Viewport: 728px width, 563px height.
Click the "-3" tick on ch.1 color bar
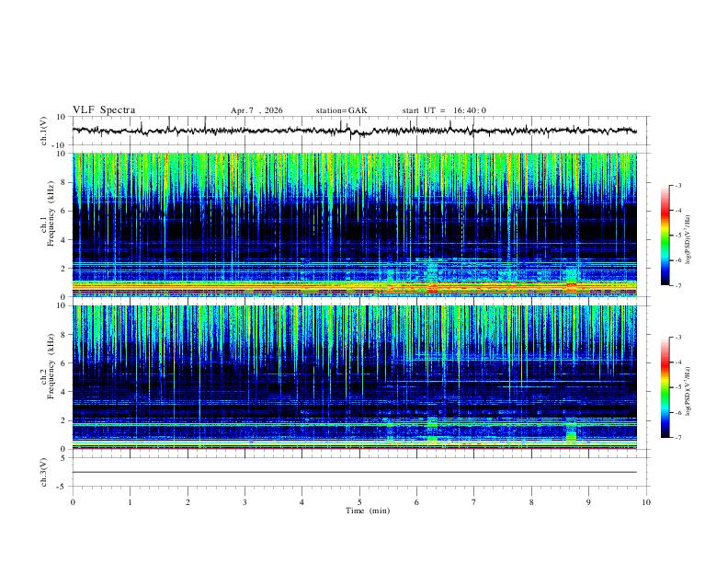pyautogui.click(x=677, y=185)
